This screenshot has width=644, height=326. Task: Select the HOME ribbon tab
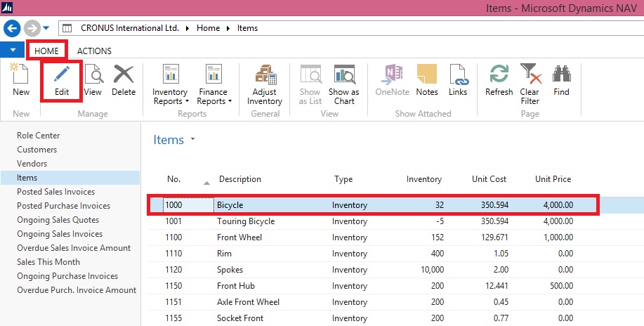(x=47, y=51)
